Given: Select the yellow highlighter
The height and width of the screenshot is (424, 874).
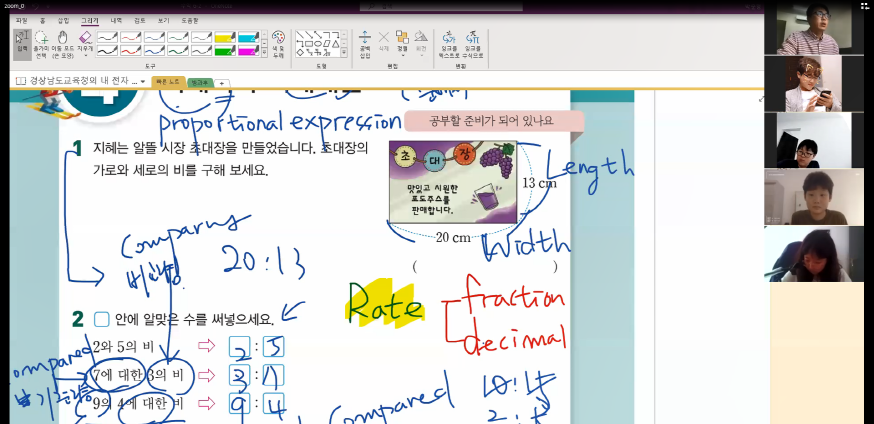Looking at the screenshot, I should click(x=225, y=37).
